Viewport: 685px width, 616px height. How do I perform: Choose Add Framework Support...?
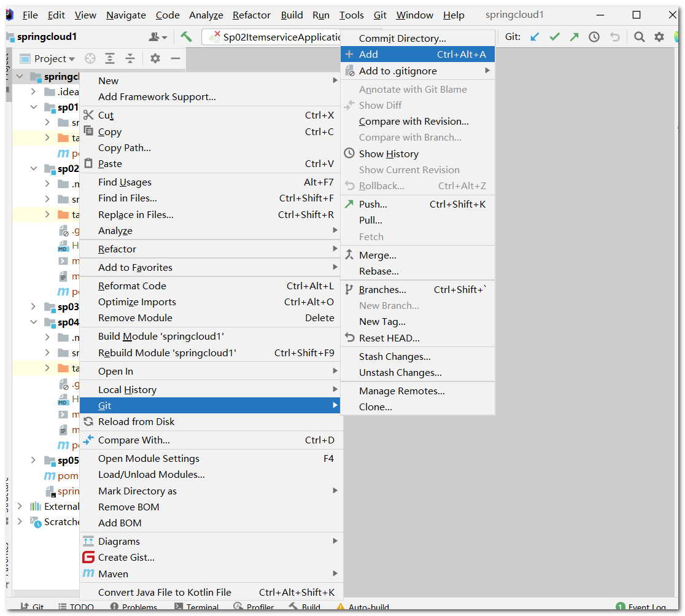(211, 96)
